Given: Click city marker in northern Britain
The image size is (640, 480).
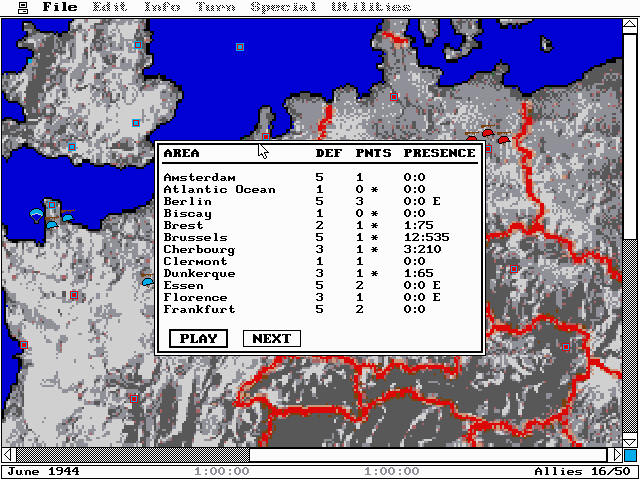Looking at the screenshot, I should pyautogui.click(x=138, y=45).
